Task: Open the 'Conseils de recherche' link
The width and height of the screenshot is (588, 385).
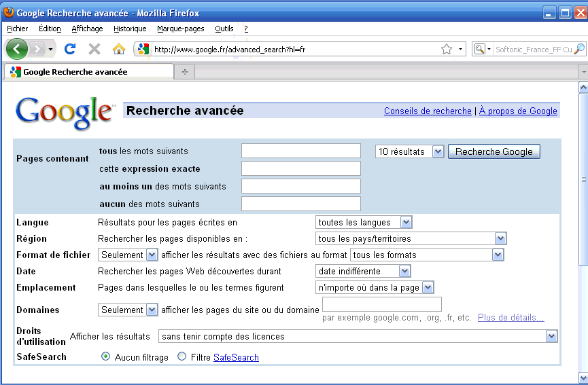Action: (428, 111)
